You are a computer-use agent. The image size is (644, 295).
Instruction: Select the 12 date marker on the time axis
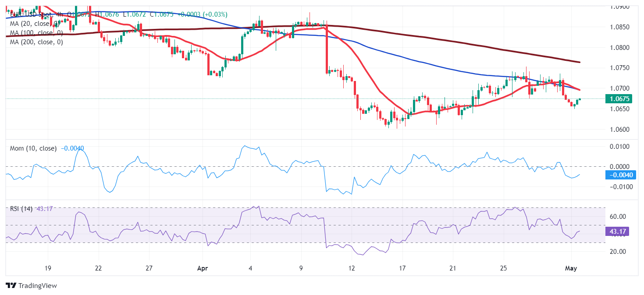pos(351,267)
